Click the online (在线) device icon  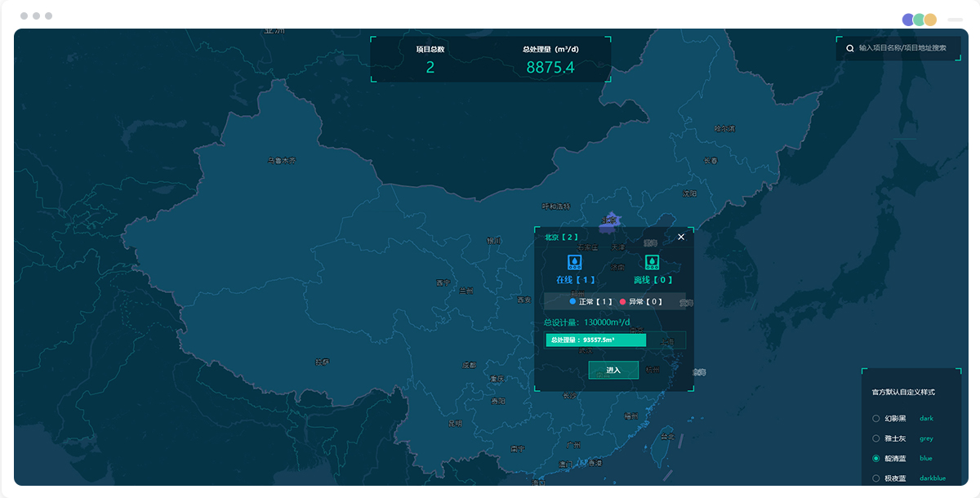point(575,262)
